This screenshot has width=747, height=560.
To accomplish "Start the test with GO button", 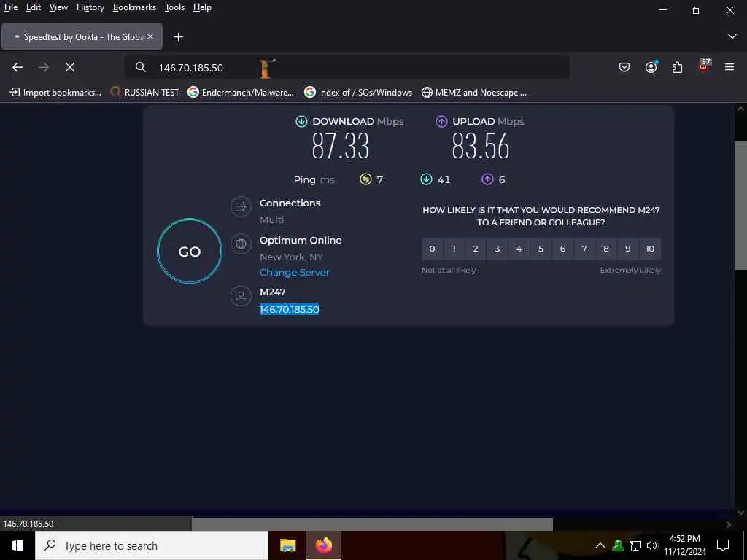I will pyautogui.click(x=190, y=251).
